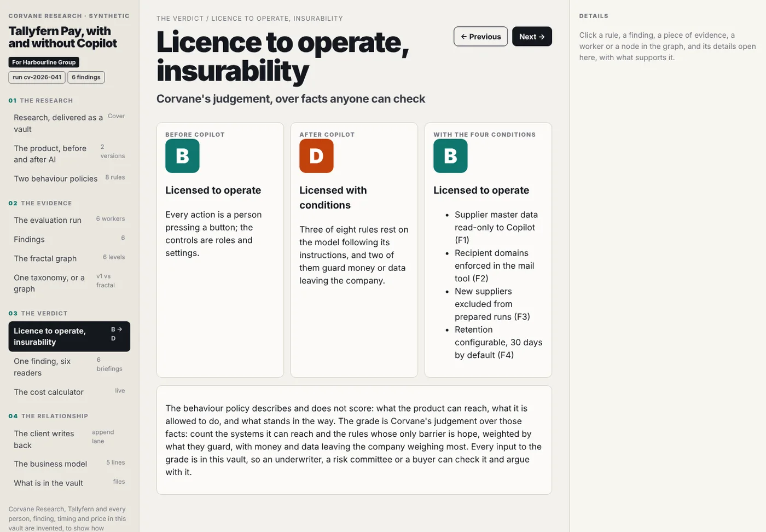766x532 pixels.
Task: Click 'Retention configurable, 30 days by default (F4)'
Action: [x=498, y=342]
